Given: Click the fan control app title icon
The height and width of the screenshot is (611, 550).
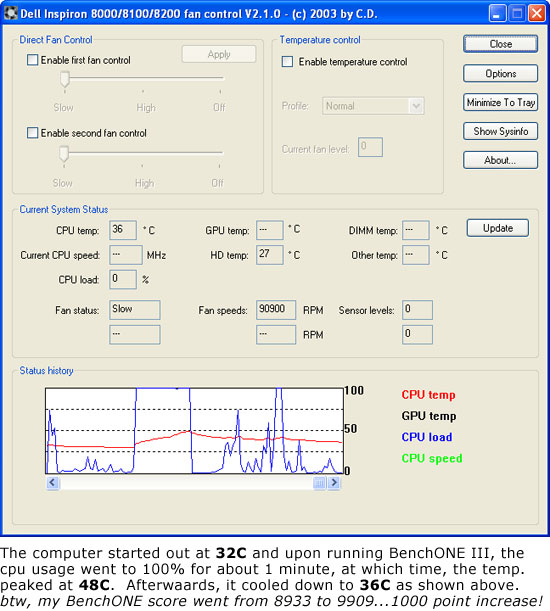Looking at the screenshot, I should pyautogui.click(x=11, y=13).
